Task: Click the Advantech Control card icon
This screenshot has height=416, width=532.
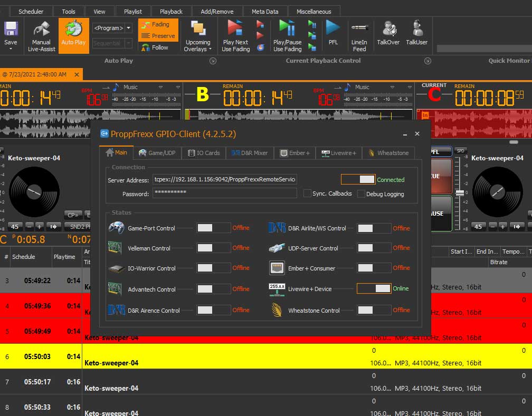Action: pos(115,289)
